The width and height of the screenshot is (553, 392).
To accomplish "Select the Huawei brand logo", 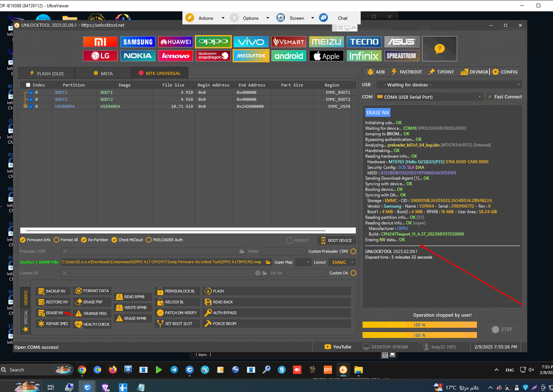I will click(175, 42).
